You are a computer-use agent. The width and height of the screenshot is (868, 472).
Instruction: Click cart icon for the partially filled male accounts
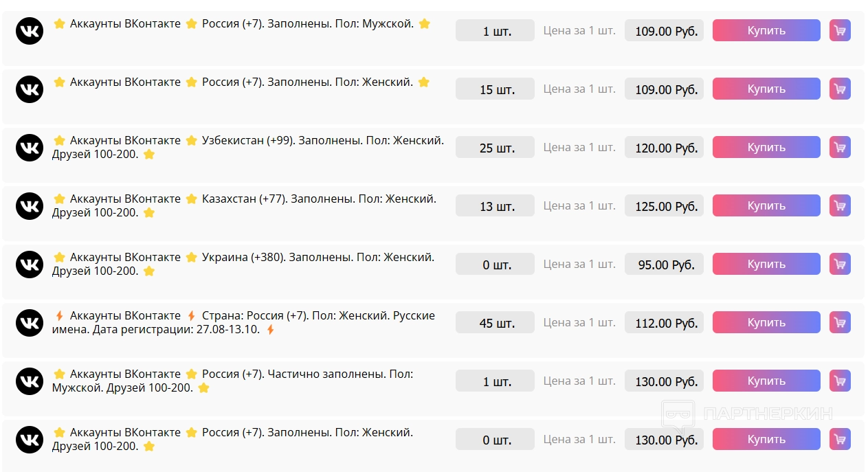840,381
